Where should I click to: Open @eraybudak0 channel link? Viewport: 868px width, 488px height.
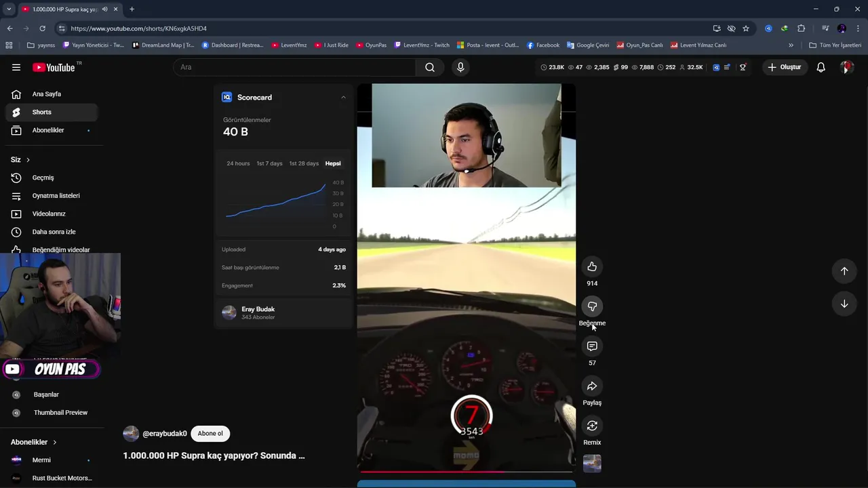(x=165, y=434)
